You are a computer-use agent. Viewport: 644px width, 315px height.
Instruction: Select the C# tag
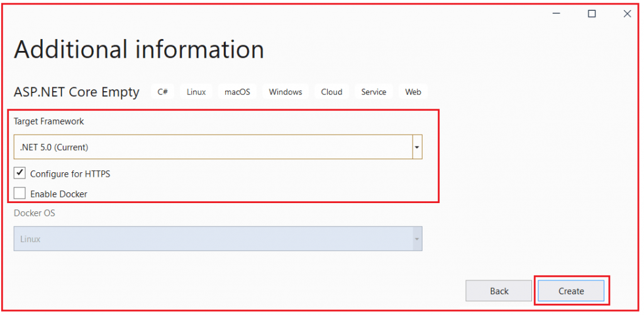pyautogui.click(x=162, y=92)
